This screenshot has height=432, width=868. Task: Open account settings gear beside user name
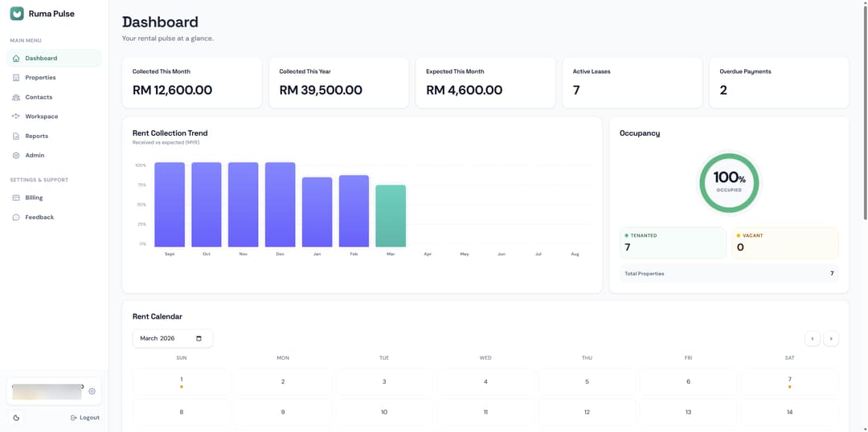pyautogui.click(x=92, y=391)
